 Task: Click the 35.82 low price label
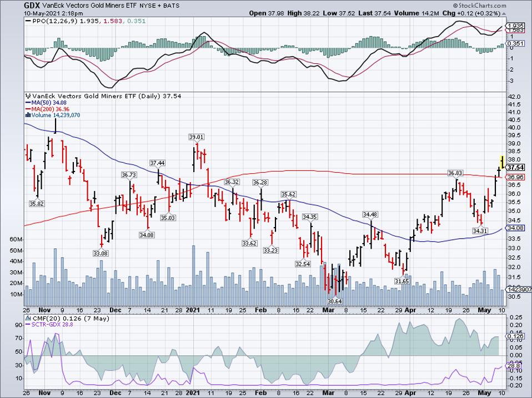pos(37,204)
